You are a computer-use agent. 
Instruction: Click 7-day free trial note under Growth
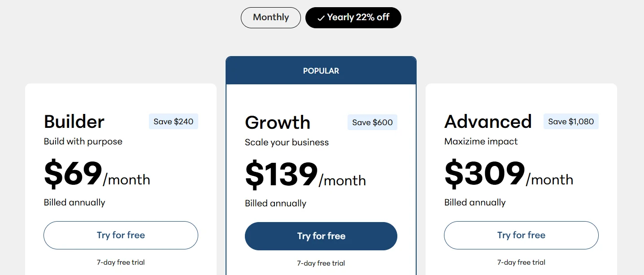(321, 263)
